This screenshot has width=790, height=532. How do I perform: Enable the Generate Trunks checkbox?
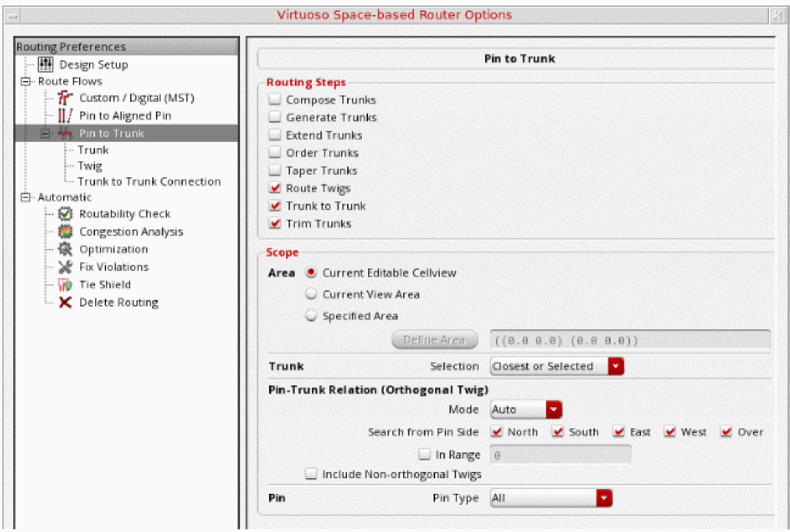pyautogui.click(x=275, y=117)
